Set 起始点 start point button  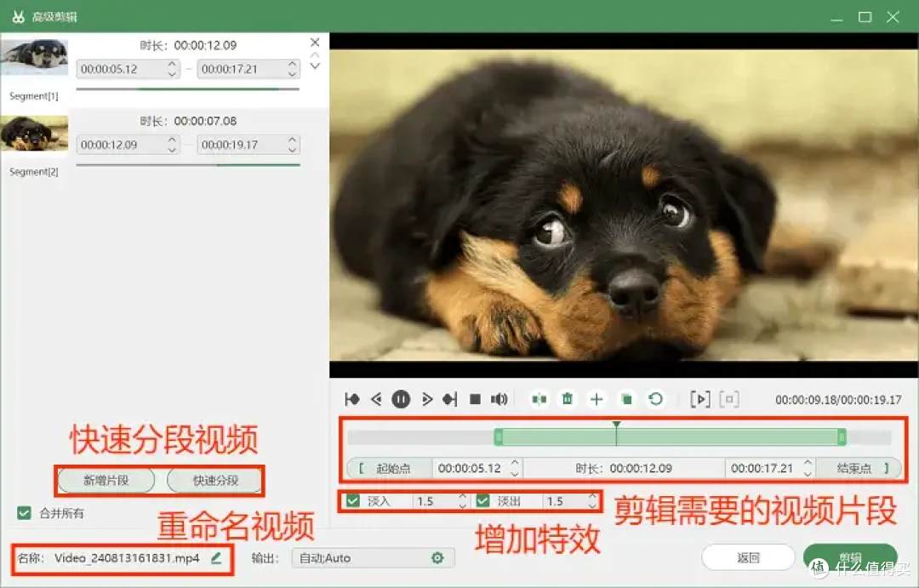point(391,468)
